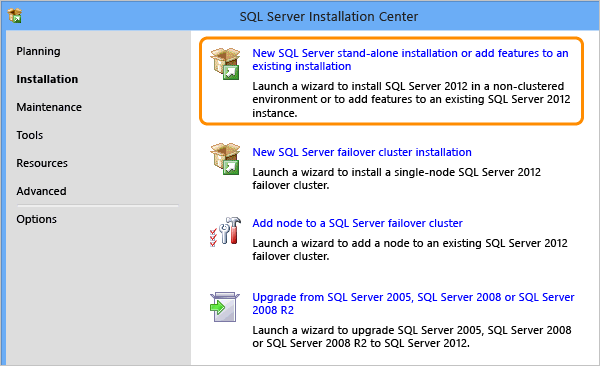This screenshot has height=366, width=600.
Task: Click the add node tools icon
Action: [225, 232]
